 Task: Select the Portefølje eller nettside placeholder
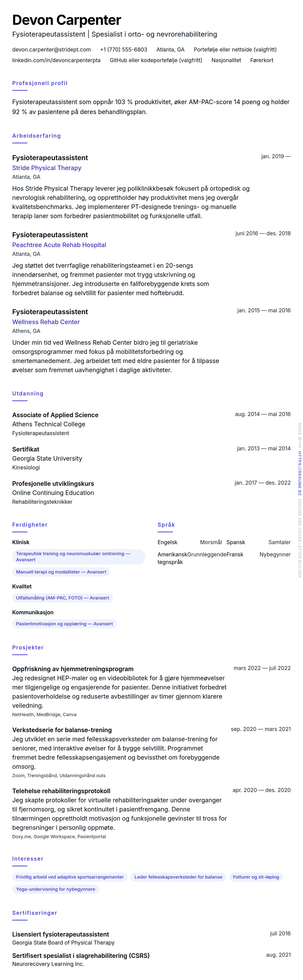tap(235, 49)
